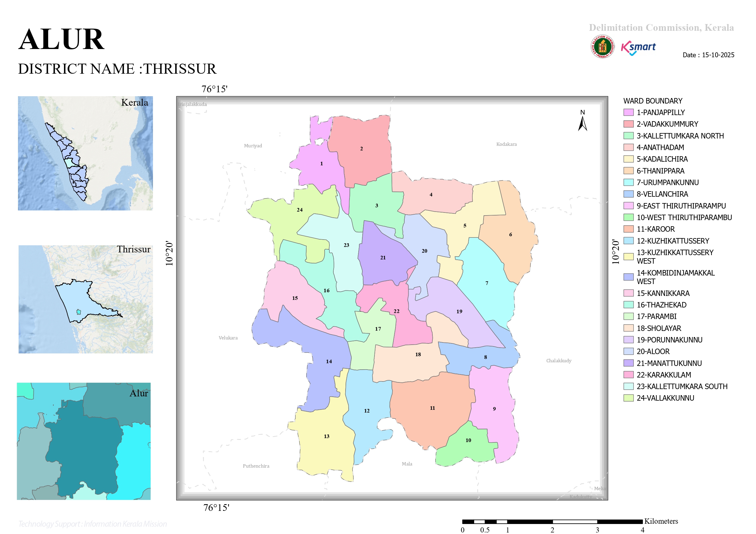Click the Muriyad neighbor label
756x534 pixels.
click(253, 146)
